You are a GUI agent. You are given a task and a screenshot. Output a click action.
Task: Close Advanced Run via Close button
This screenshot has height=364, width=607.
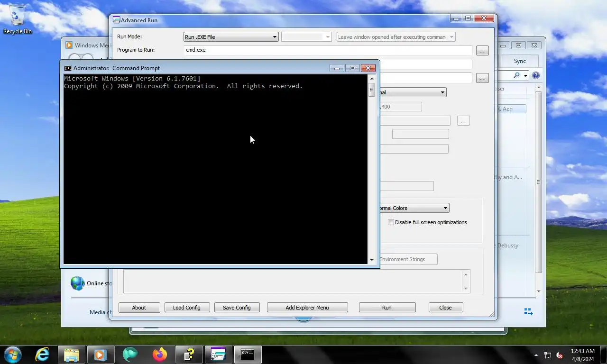pyautogui.click(x=445, y=308)
